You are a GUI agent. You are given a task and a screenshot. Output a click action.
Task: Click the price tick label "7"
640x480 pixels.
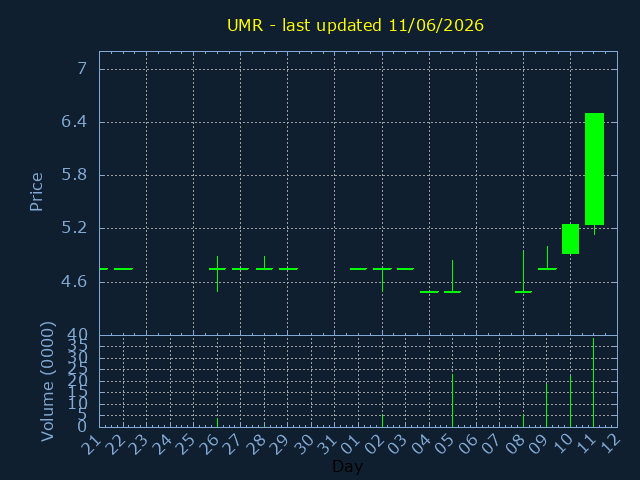coord(82,69)
